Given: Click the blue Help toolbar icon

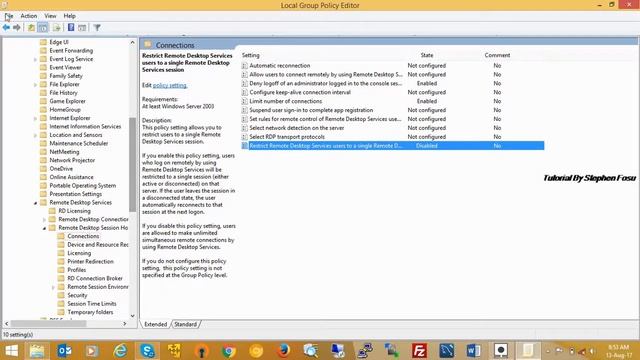Looking at the screenshot, I should tap(71, 27).
